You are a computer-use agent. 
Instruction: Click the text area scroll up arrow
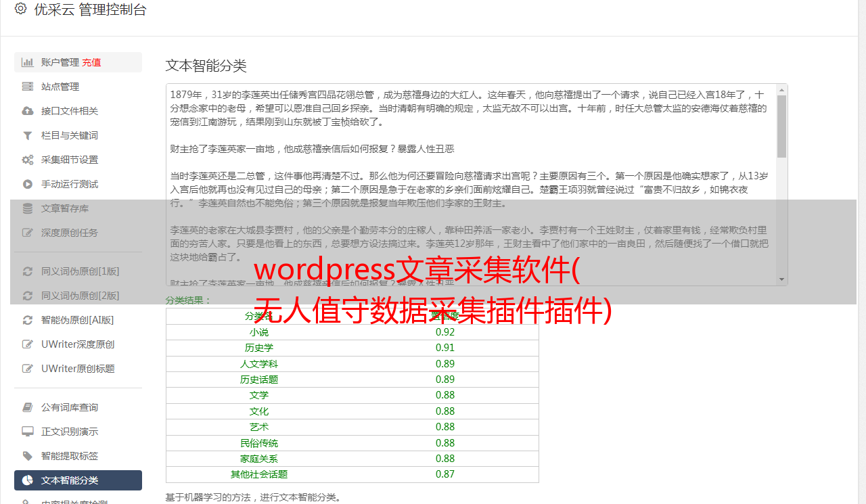[x=781, y=89]
